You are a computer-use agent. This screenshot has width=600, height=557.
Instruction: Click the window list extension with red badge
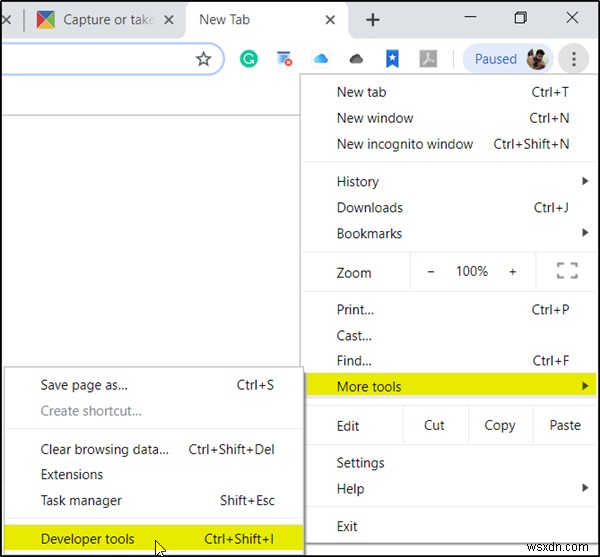click(x=284, y=59)
